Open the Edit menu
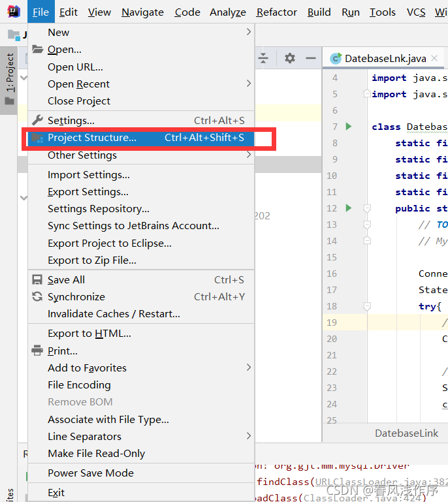 click(68, 12)
